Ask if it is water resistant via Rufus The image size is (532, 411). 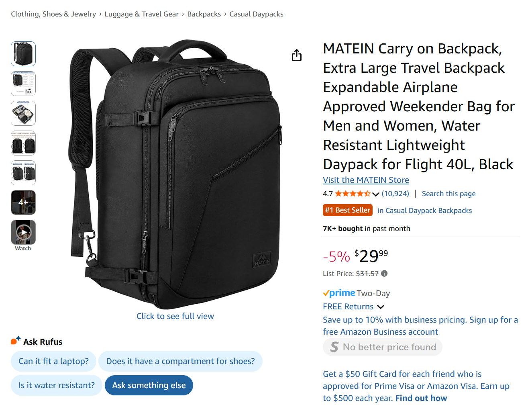pyautogui.click(x=56, y=385)
